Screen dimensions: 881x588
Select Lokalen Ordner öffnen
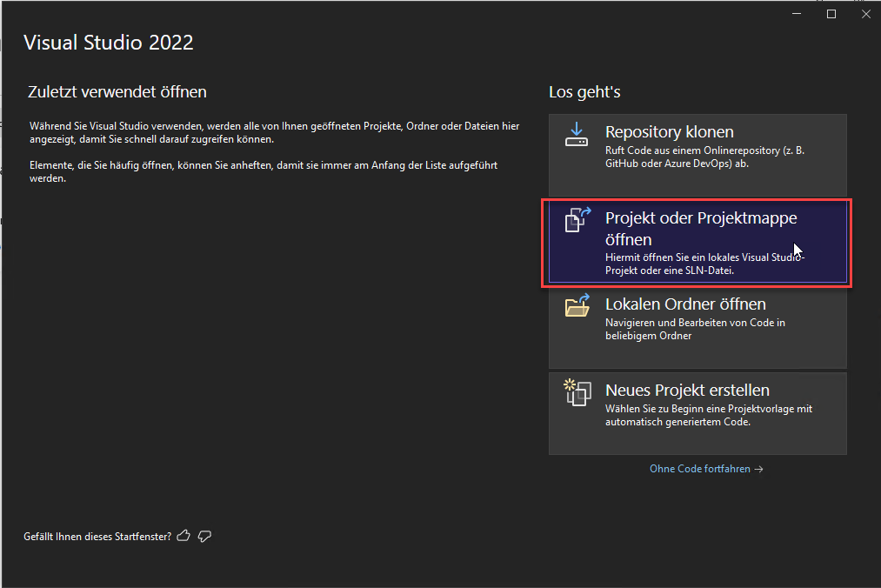[x=697, y=328]
